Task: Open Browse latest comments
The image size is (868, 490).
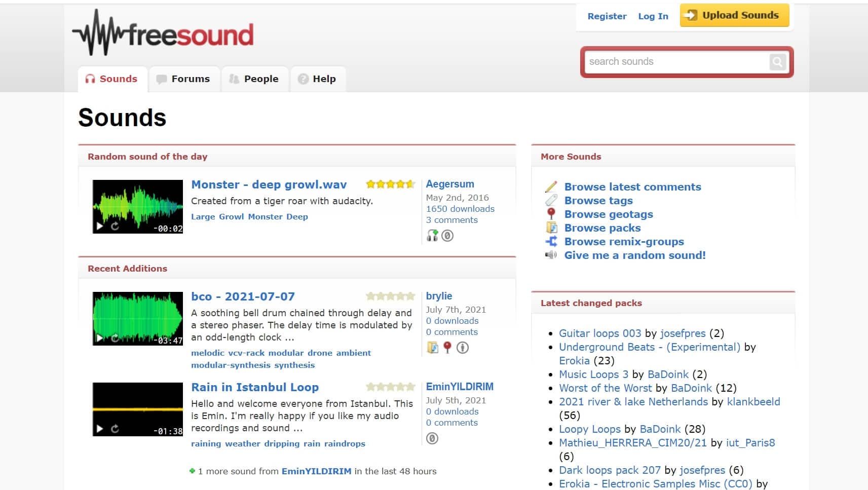Action: point(632,186)
